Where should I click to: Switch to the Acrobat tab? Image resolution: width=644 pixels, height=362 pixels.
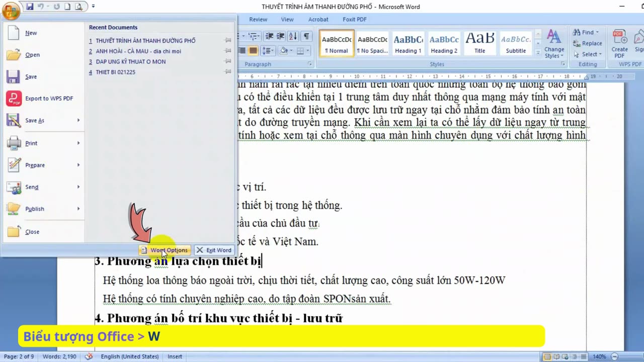(x=318, y=20)
